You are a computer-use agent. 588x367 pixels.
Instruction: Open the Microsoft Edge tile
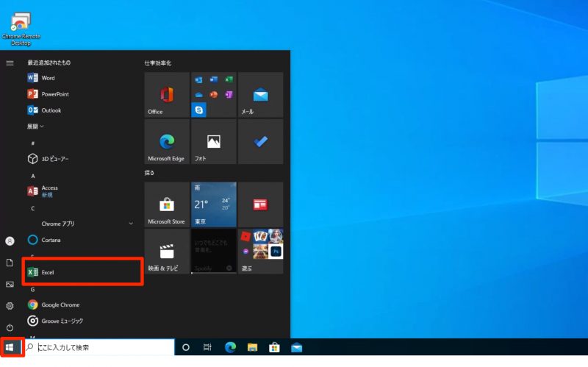(167, 141)
